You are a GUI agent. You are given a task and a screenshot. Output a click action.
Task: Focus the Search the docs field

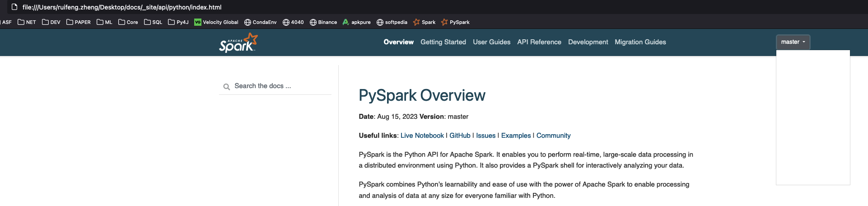(275, 86)
